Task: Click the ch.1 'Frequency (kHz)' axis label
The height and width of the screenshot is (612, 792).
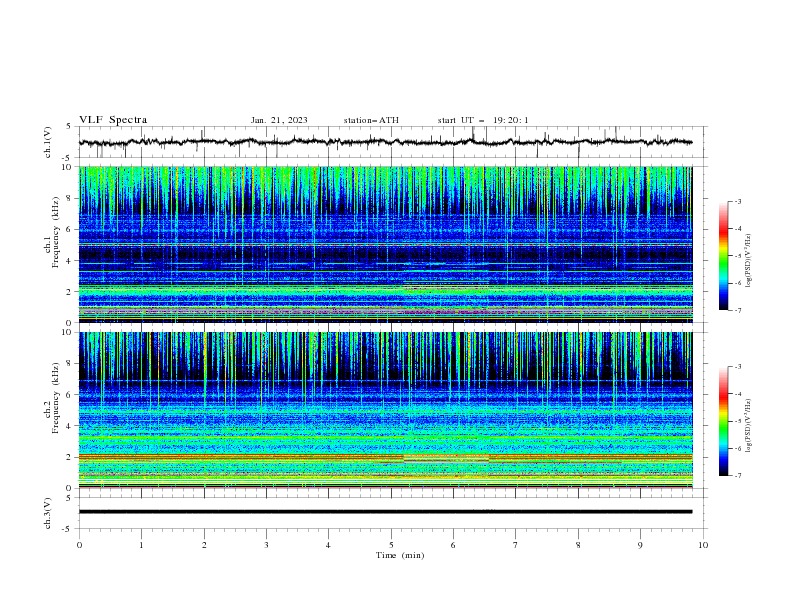Action: tap(55, 232)
